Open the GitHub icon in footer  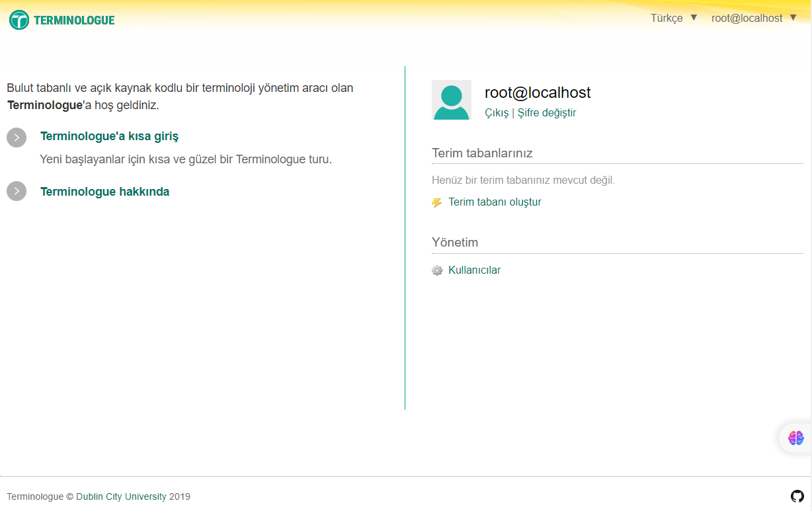pos(797,496)
